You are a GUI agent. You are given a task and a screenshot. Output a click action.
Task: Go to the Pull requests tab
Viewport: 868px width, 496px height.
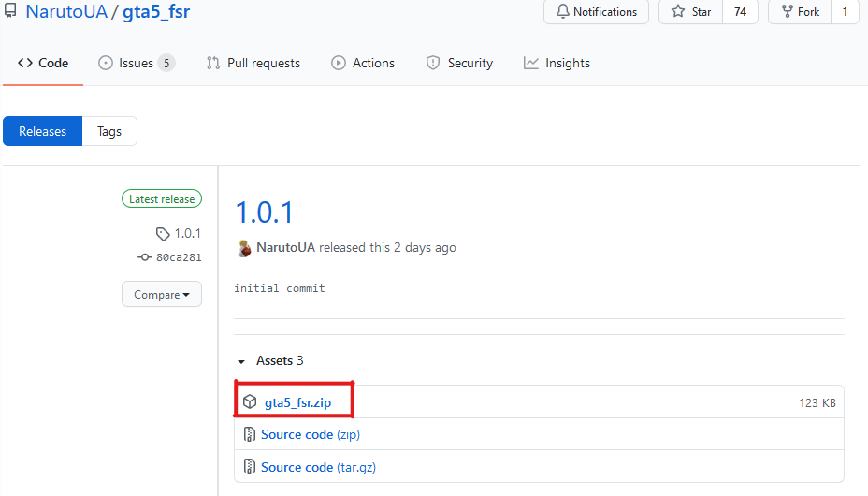click(253, 63)
